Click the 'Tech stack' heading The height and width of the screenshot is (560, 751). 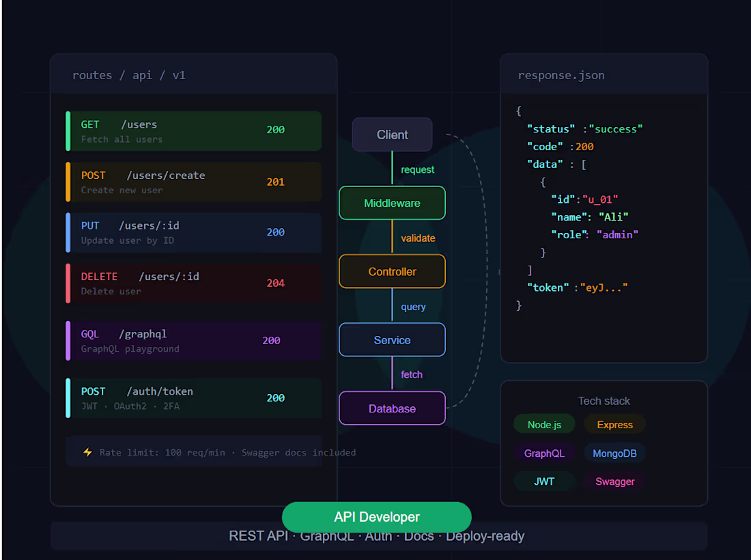604,401
